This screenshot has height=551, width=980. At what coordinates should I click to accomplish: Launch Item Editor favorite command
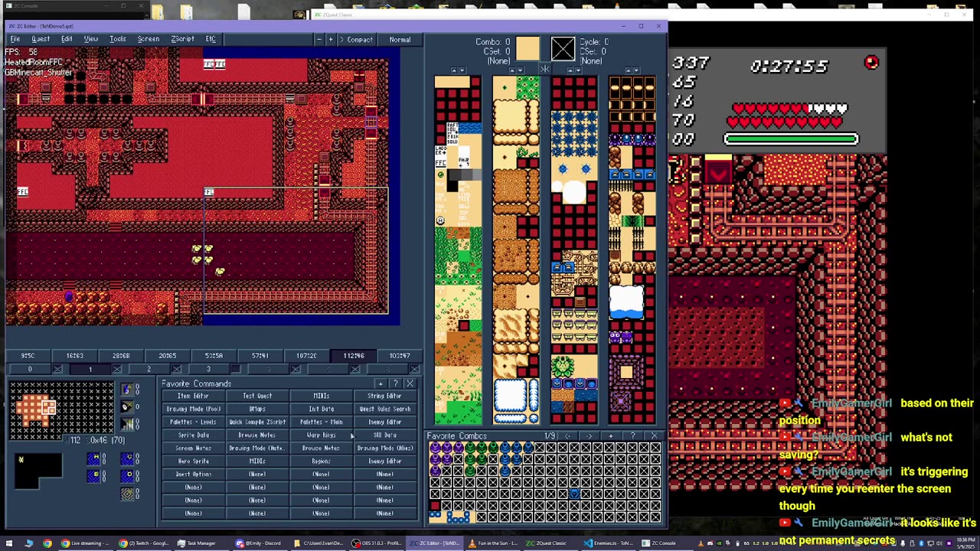click(x=193, y=396)
